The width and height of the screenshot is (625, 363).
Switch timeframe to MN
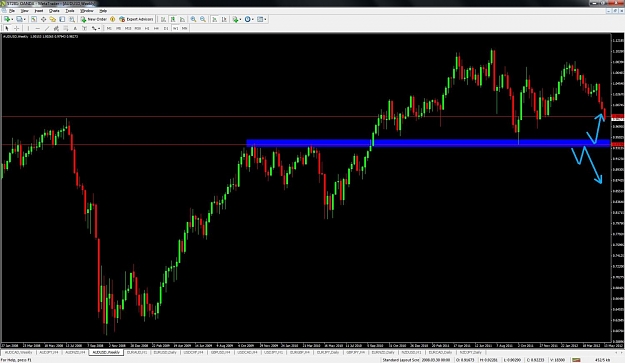tap(185, 28)
